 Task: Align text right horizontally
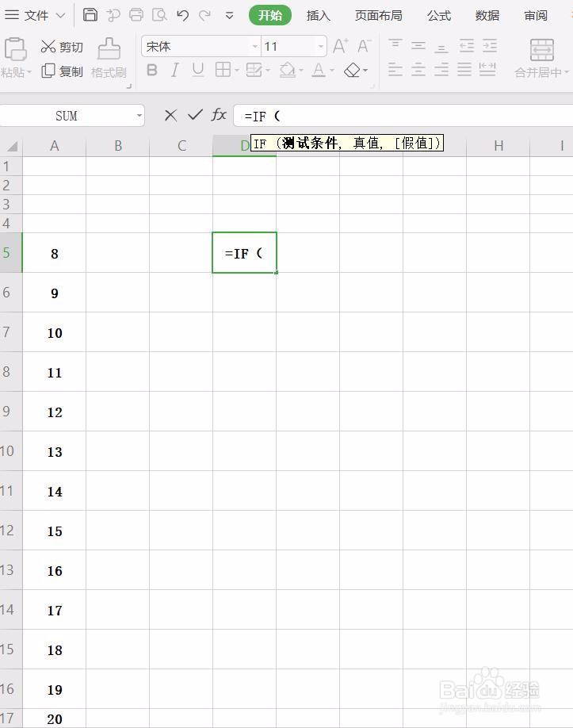click(x=441, y=70)
